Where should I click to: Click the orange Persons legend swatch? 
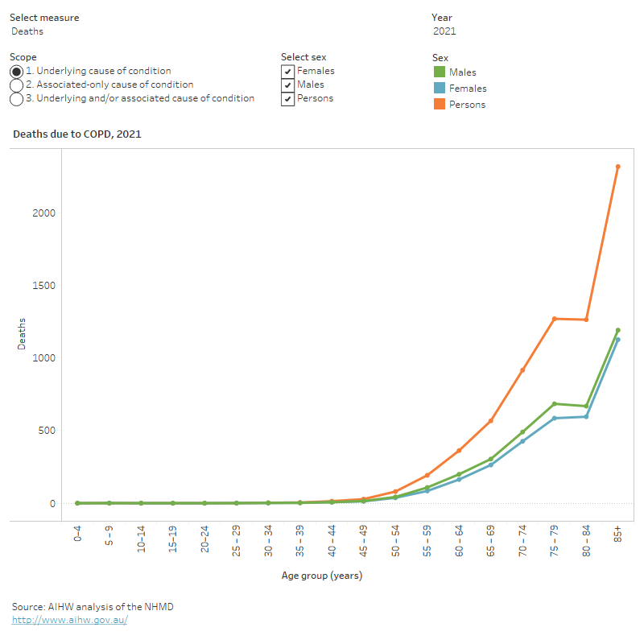[x=439, y=104]
